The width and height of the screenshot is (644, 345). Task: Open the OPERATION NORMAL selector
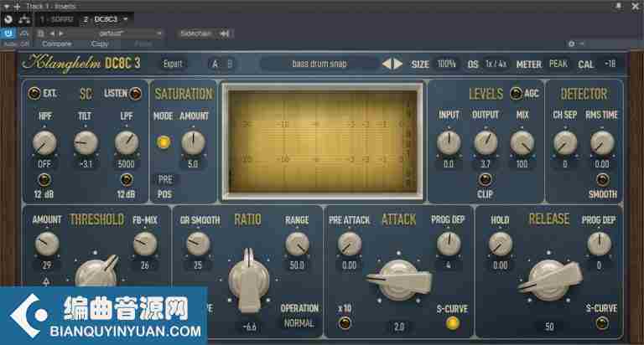(x=299, y=323)
